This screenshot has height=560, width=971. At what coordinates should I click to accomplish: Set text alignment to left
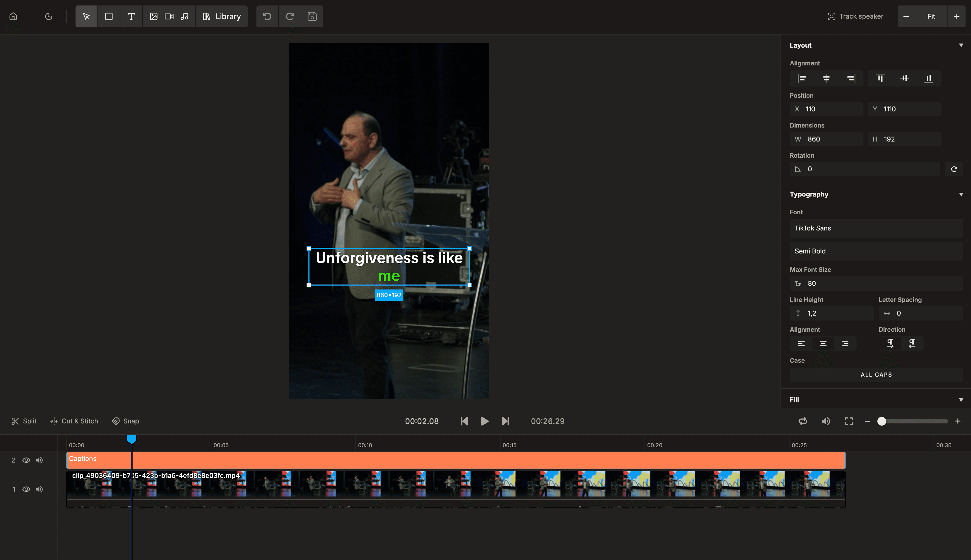(801, 343)
